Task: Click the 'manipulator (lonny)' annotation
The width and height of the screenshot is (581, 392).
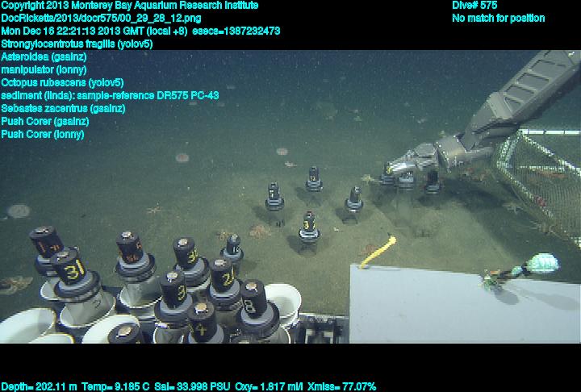Action: (44, 70)
